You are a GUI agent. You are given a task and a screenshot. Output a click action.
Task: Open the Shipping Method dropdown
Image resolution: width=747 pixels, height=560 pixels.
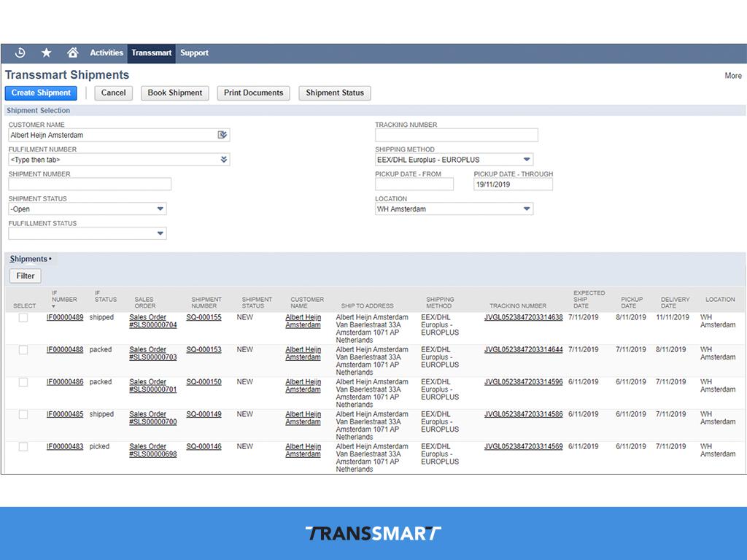tap(527, 160)
